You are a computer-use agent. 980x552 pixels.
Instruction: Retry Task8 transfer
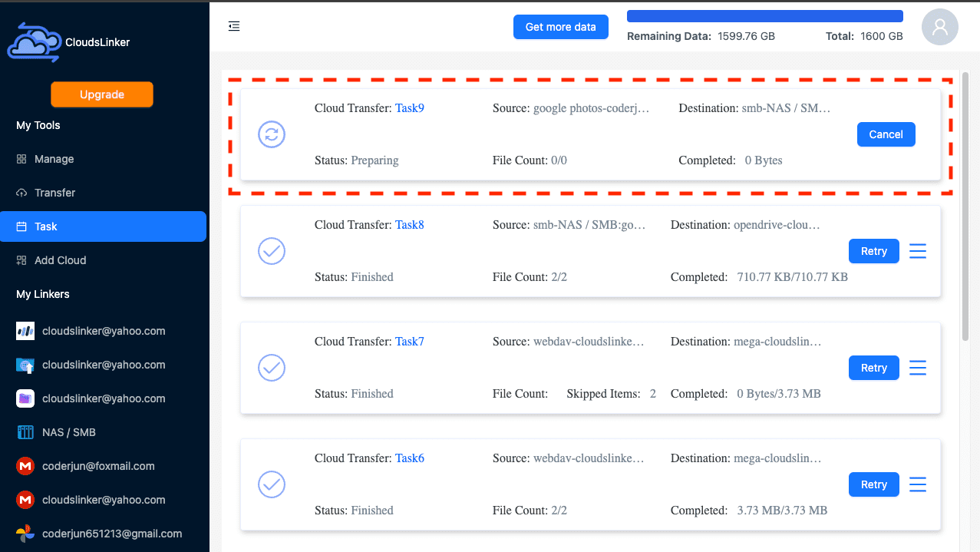coord(873,251)
